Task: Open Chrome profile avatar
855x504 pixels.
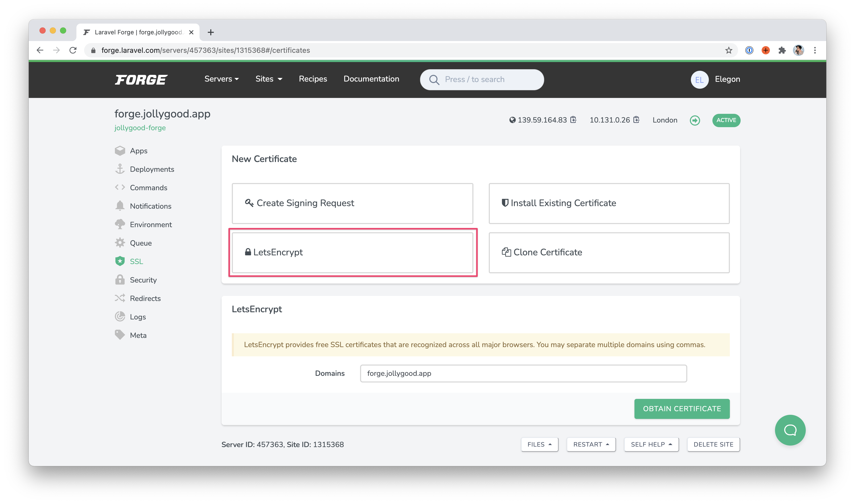Action: click(x=798, y=50)
